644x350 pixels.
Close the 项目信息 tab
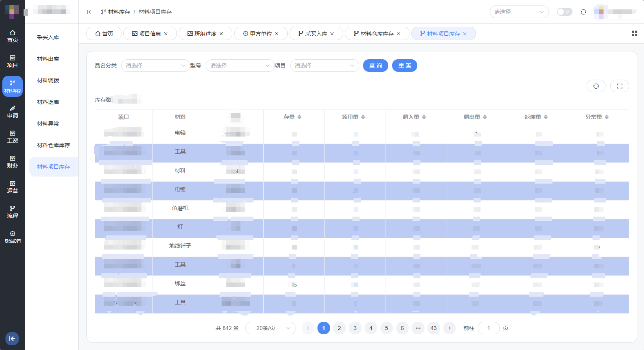coord(166,34)
